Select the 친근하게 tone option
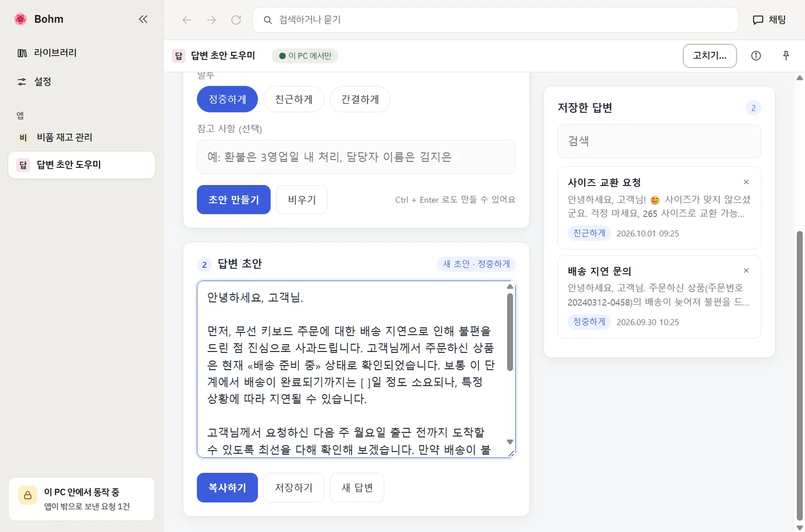This screenshot has height=532, width=805. click(x=294, y=99)
